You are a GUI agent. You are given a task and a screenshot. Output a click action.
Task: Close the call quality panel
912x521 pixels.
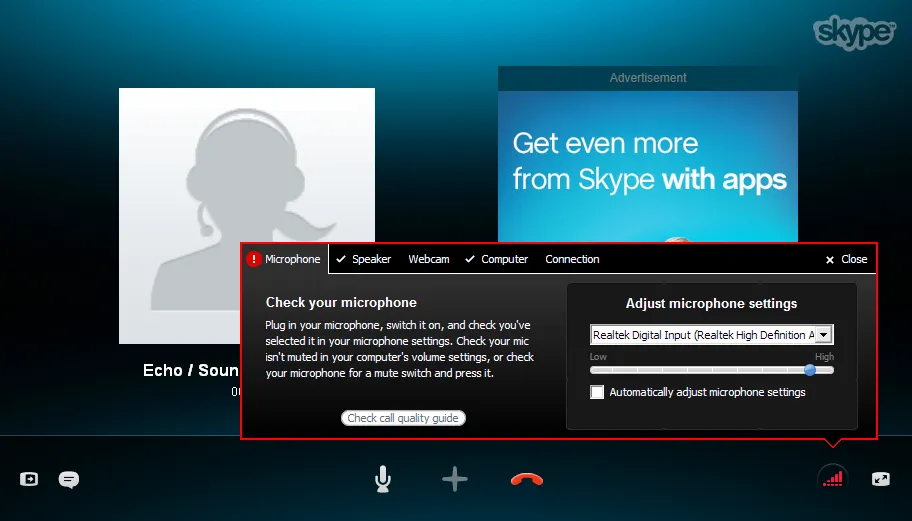(846, 259)
